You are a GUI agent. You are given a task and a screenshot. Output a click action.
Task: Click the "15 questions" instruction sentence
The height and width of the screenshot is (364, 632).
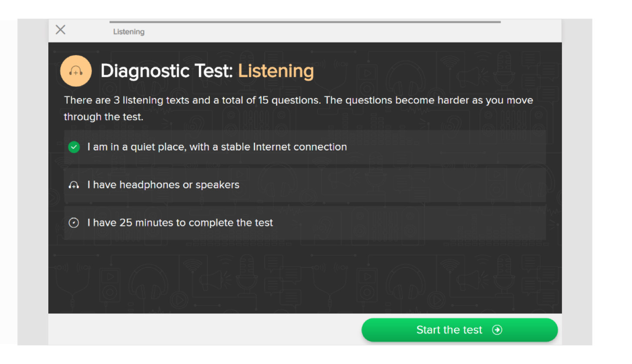point(299,100)
